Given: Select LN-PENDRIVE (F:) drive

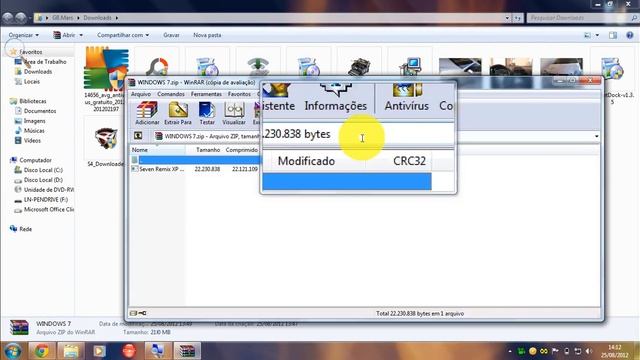Looking at the screenshot, I should [46, 200].
